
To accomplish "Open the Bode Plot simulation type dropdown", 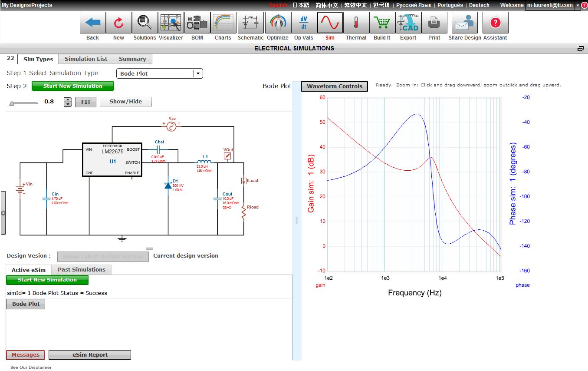I will click(x=160, y=73).
